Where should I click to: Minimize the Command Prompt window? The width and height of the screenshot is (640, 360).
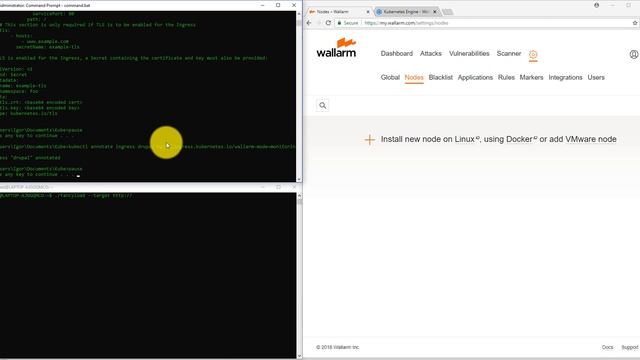[x=262, y=5]
